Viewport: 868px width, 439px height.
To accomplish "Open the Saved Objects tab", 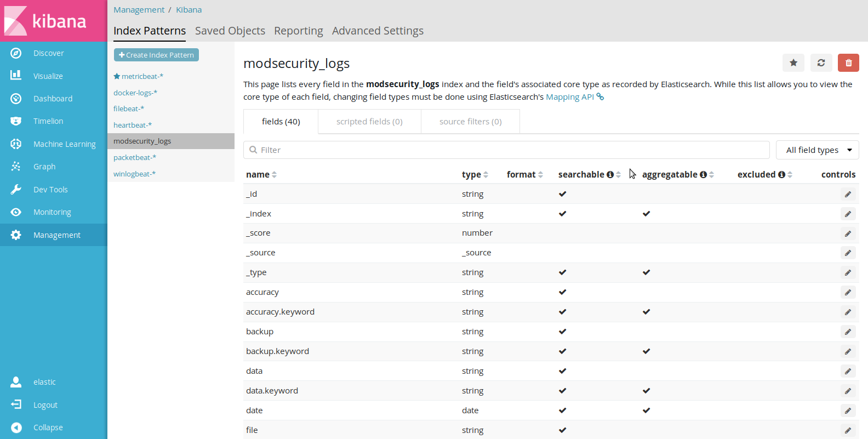I will 230,31.
